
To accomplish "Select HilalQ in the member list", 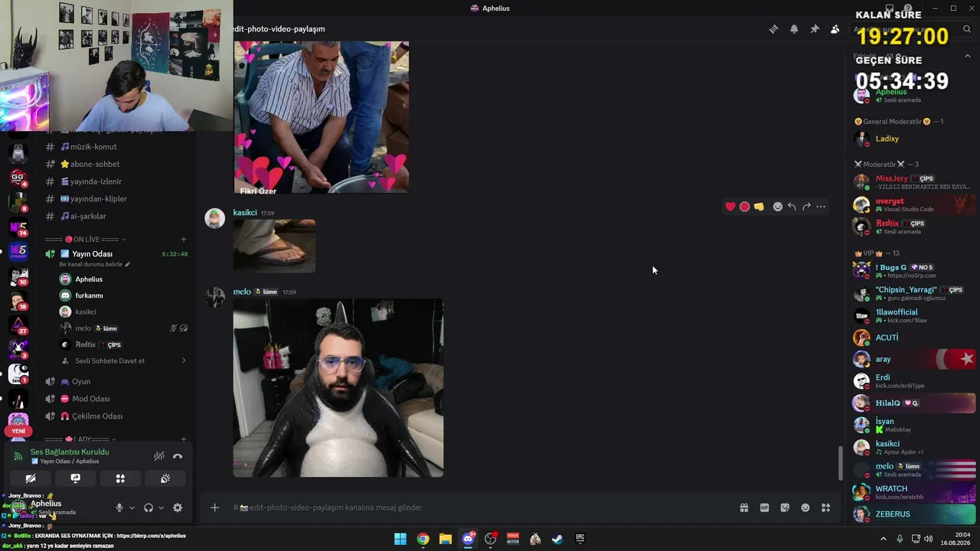I will tap(914, 403).
